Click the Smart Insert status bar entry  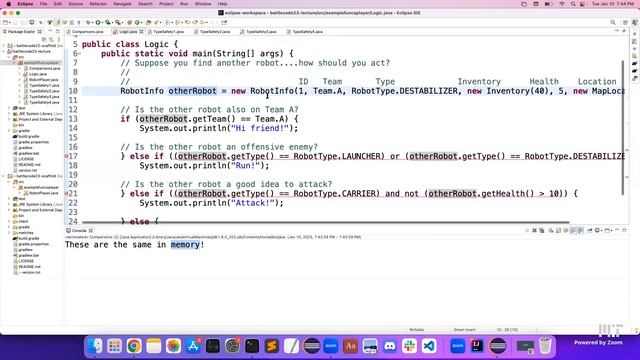pyautogui.click(x=464, y=330)
